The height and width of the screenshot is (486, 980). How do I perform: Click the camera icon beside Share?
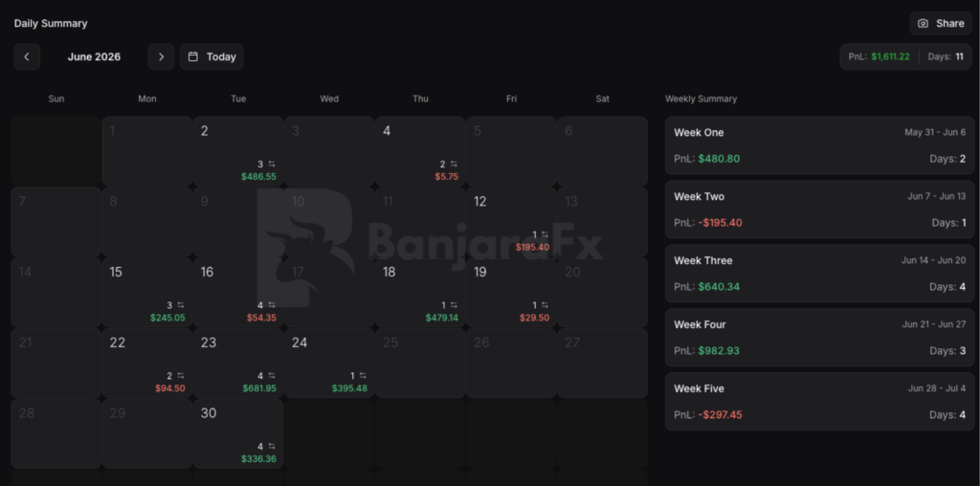pos(924,23)
